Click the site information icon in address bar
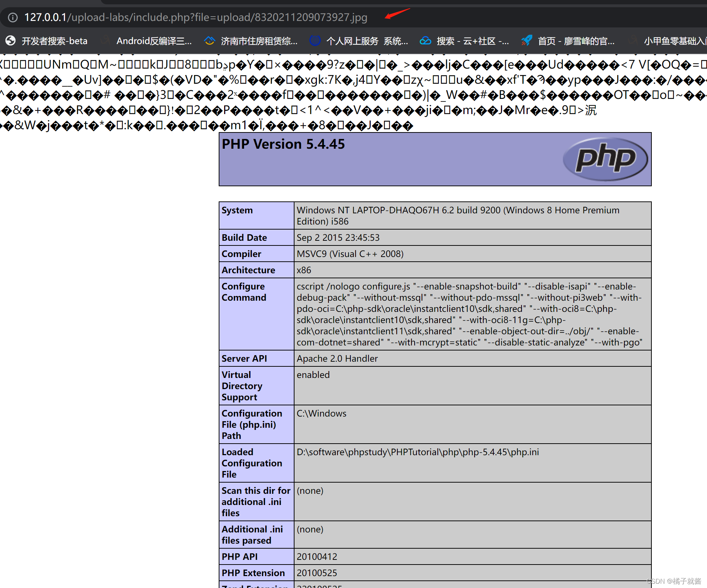Screen dimensions: 707x588 tap(13, 17)
